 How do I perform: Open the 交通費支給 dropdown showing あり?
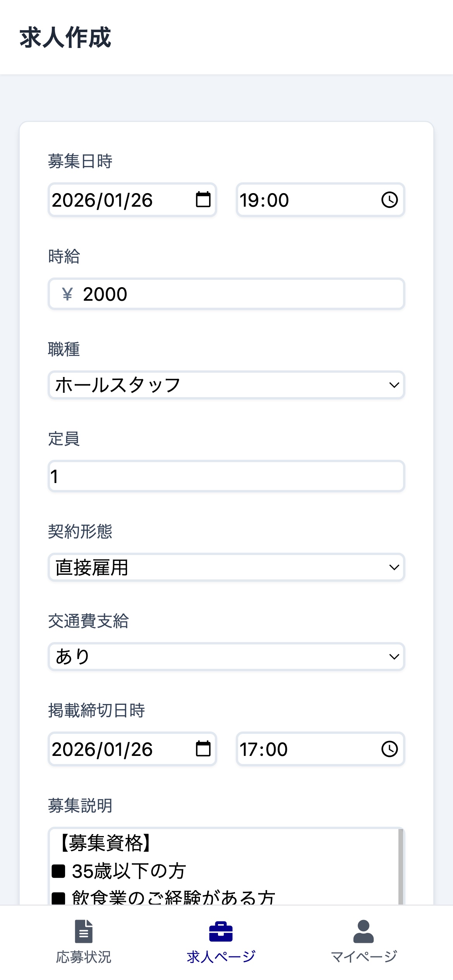pos(226,656)
